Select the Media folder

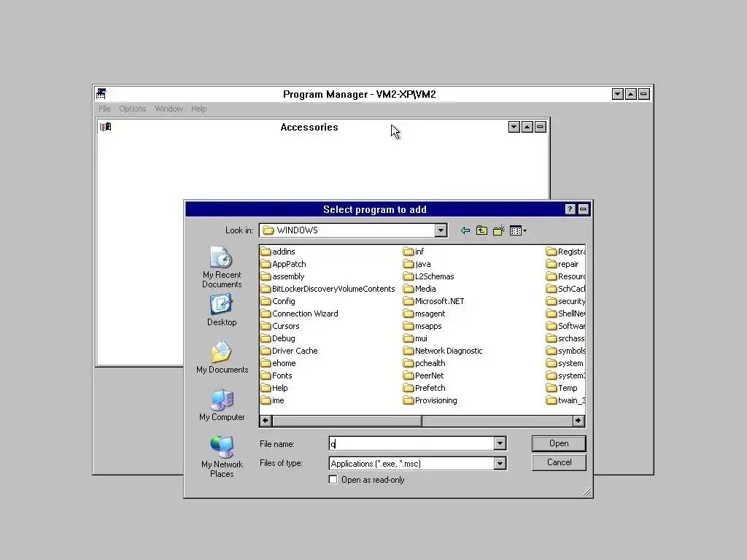(x=419, y=289)
